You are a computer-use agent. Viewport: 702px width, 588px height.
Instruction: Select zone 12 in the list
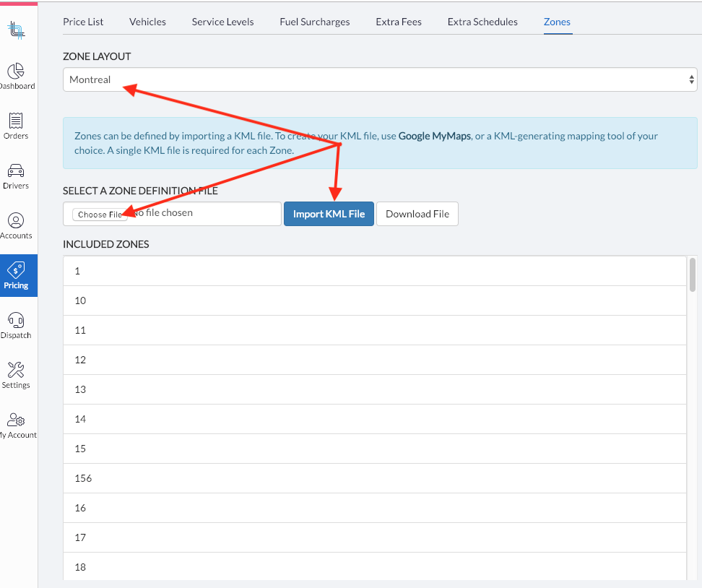[x=375, y=360]
